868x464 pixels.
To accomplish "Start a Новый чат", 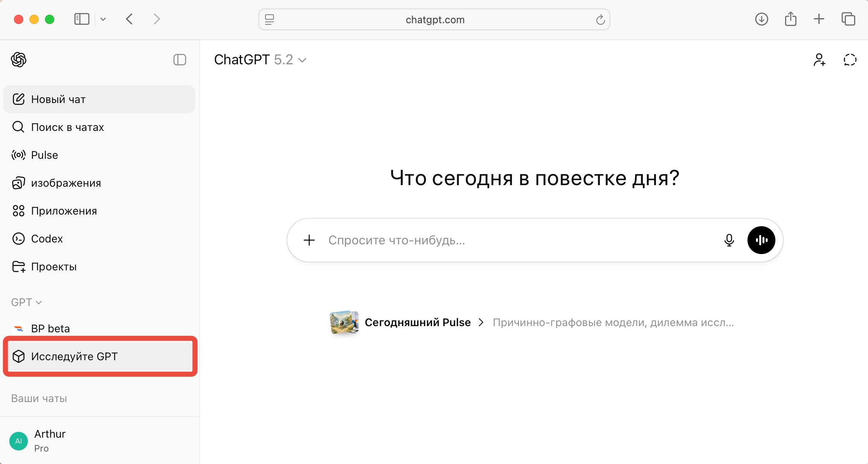I will (x=99, y=99).
